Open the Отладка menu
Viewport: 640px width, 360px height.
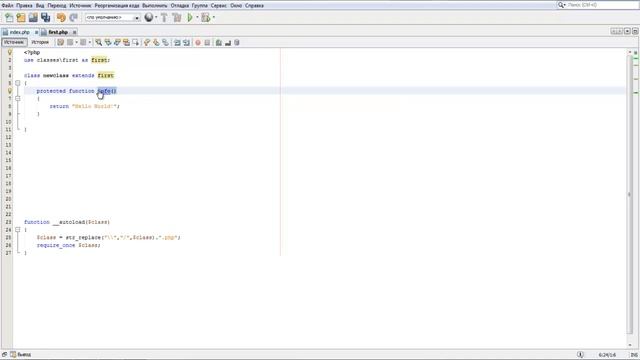pyautogui.click(x=180, y=6)
